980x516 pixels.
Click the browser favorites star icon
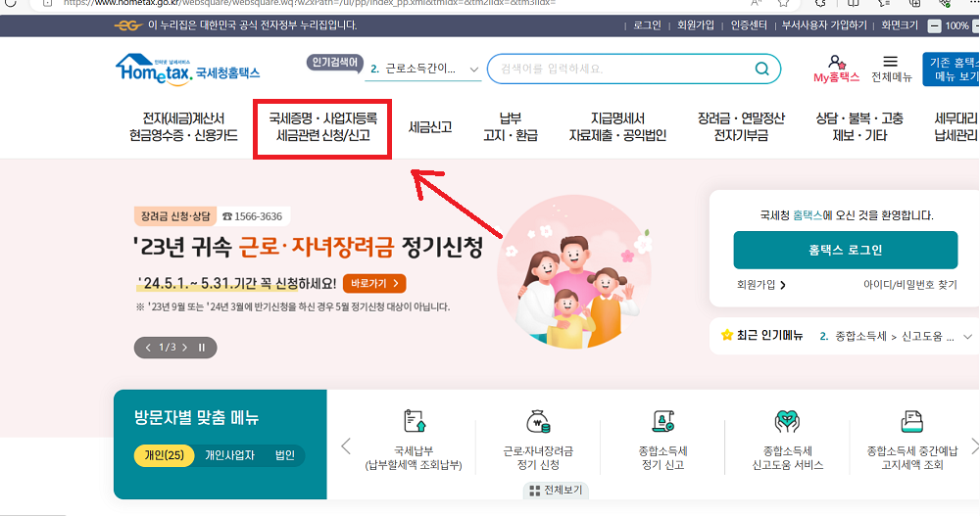click(783, 3)
